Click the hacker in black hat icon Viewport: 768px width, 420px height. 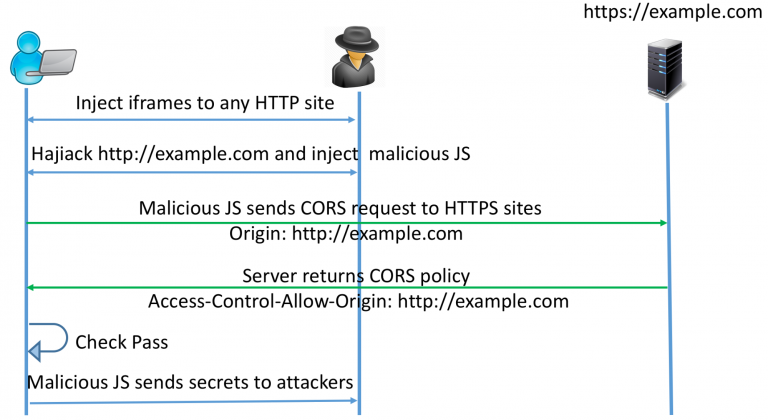(x=356, y=57)
